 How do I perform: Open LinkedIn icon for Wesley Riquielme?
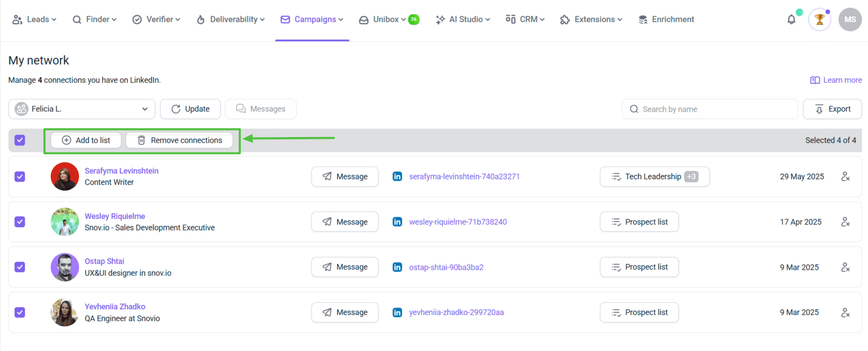coord(397,222)
